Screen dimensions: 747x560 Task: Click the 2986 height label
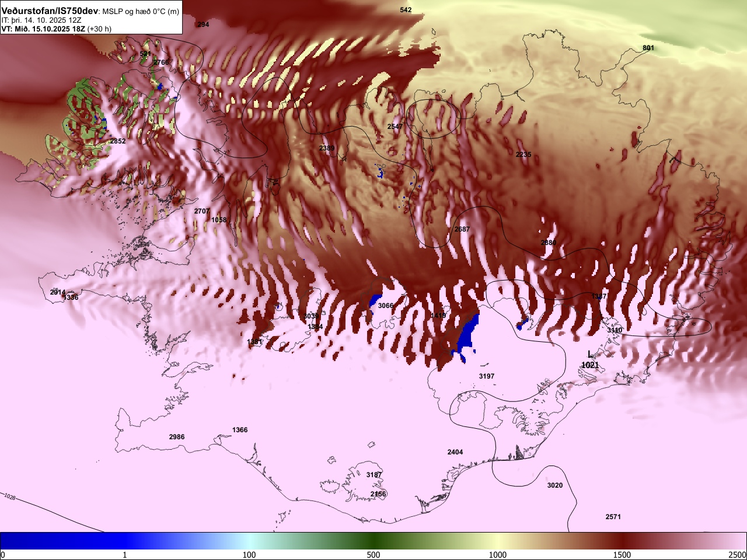pos(177,437)
